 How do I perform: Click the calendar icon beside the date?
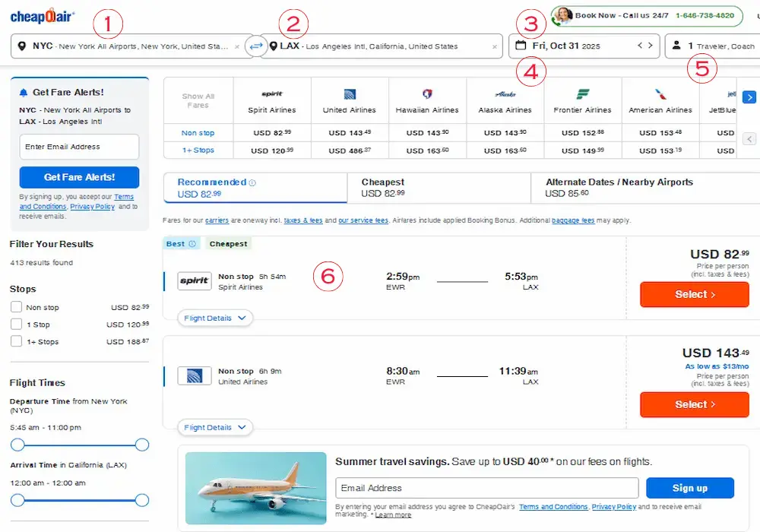521,46
